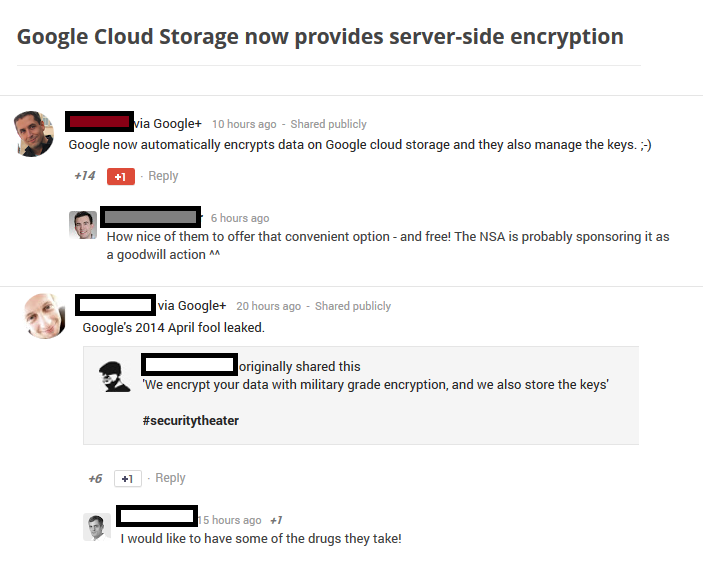
Task: Click the 'Google Cloud Storage now provides server-side encryption' headline
Action: 320,37
